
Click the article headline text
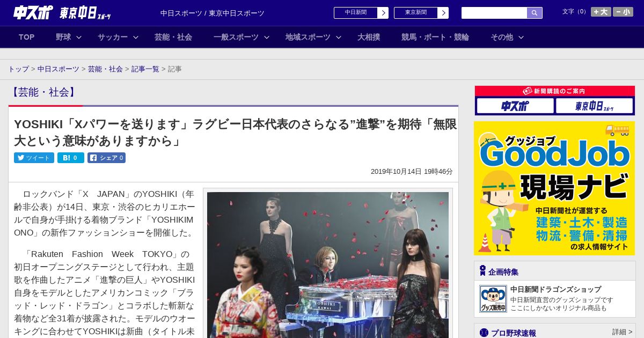click(x=235, y=133)
